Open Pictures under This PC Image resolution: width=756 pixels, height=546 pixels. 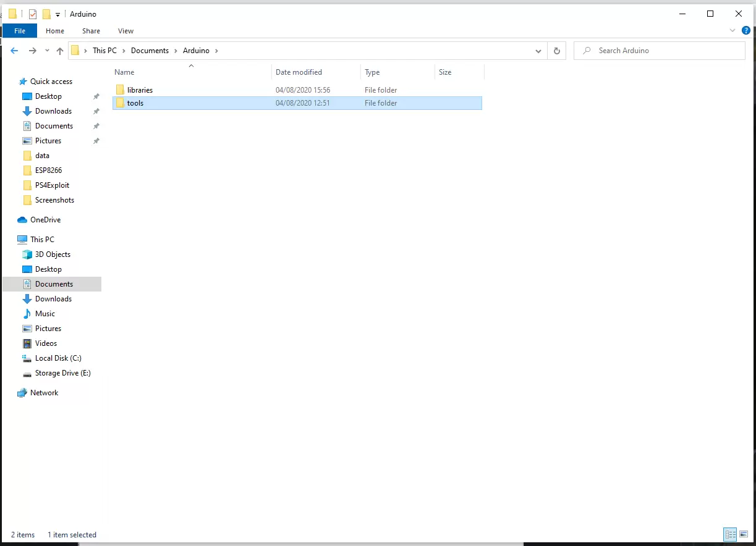pyautogui.click(x=48, y=329)
